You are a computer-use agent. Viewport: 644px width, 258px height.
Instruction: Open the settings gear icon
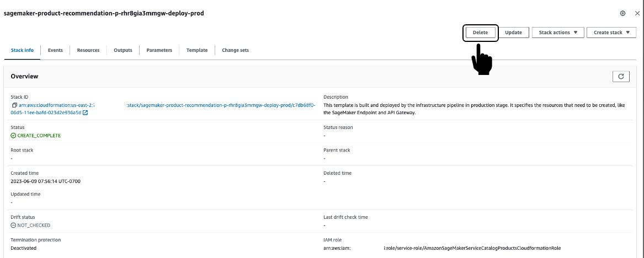pos(622,14)
